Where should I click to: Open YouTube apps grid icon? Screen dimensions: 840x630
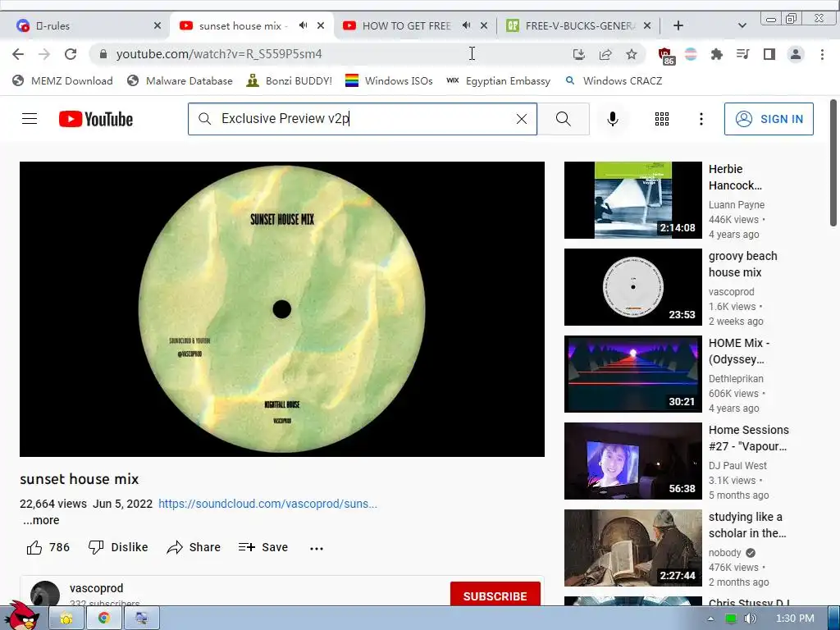(x=662, y=119)
